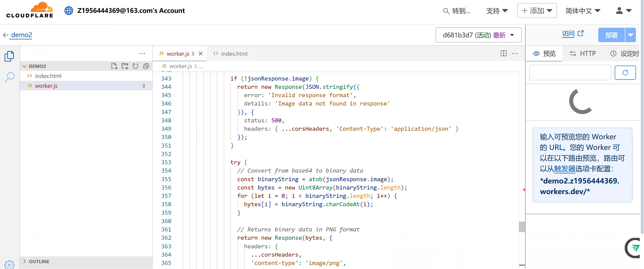Image resolution: width=644 pixels, height=269 pixels.
Task: Click the floating green paper-plane widget
Action: 633,248
